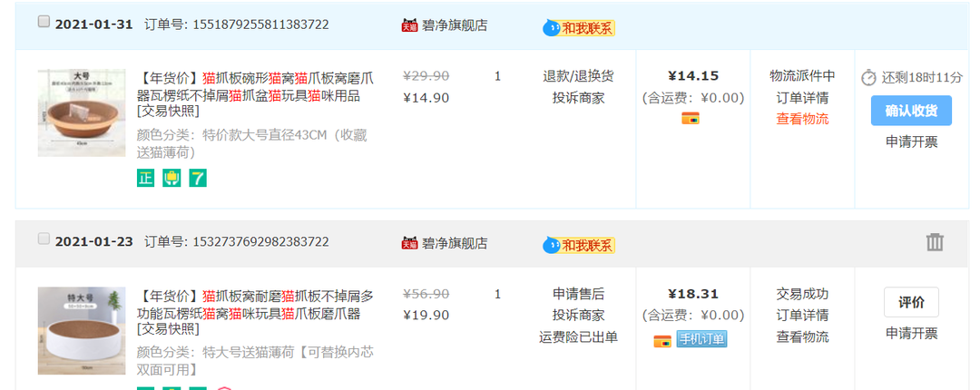The width and height of the screenshot is (980, 390).
Task: Tick the checkbox for the 2021-01-23 order
Action: (44, 239)
